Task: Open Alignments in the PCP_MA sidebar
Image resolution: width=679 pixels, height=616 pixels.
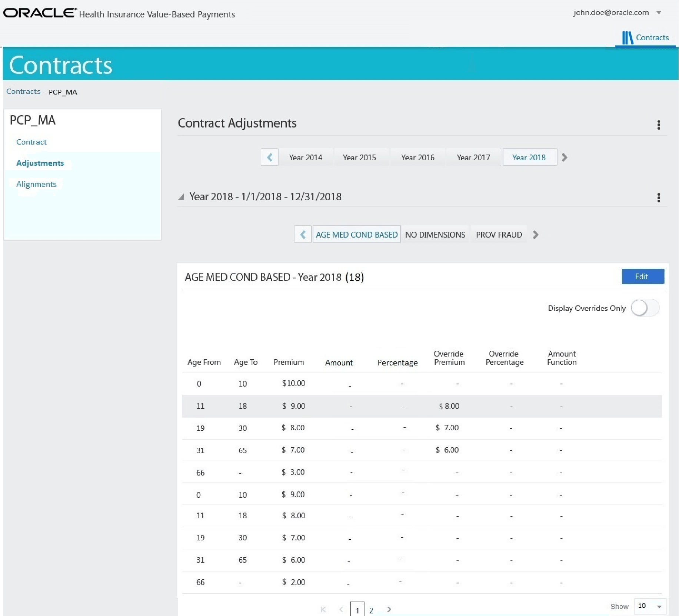Action: click(36, 184)
